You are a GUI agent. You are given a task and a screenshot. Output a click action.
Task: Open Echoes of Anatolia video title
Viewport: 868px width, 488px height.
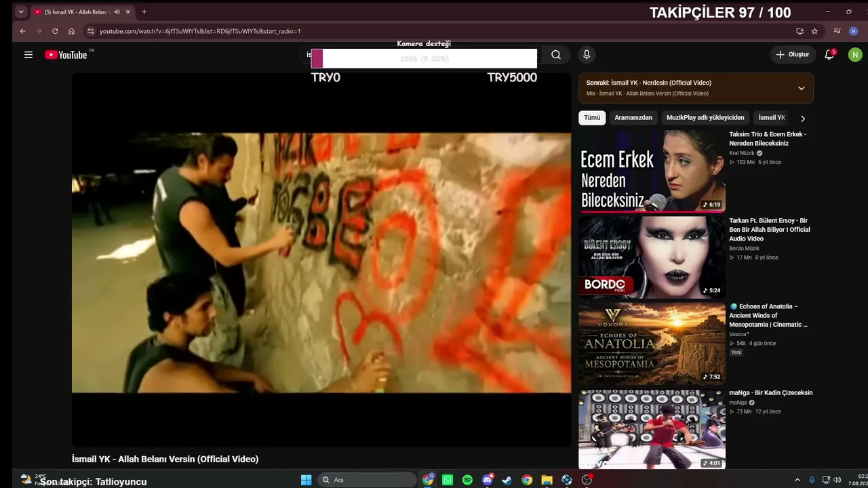768,316
